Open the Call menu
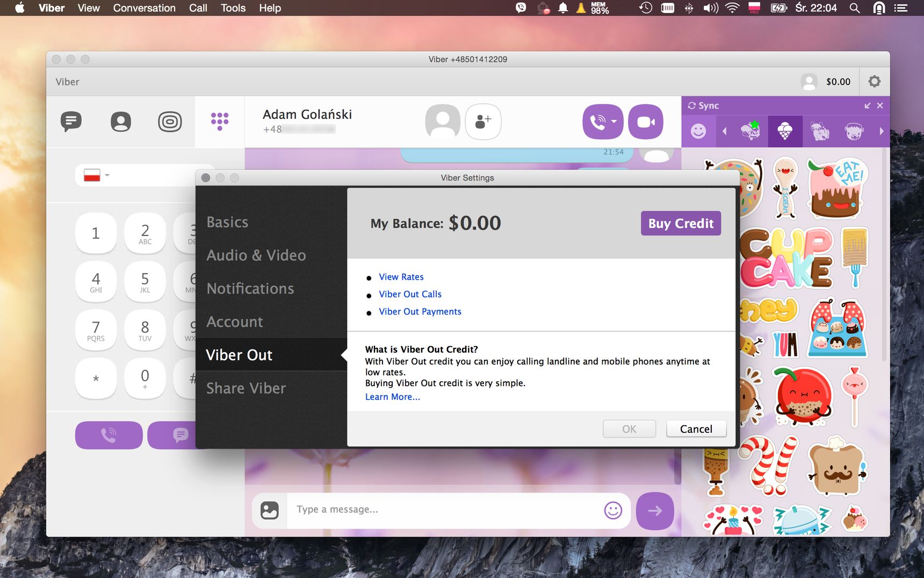This screenshot has width=924, height=578. coord(198,8)
